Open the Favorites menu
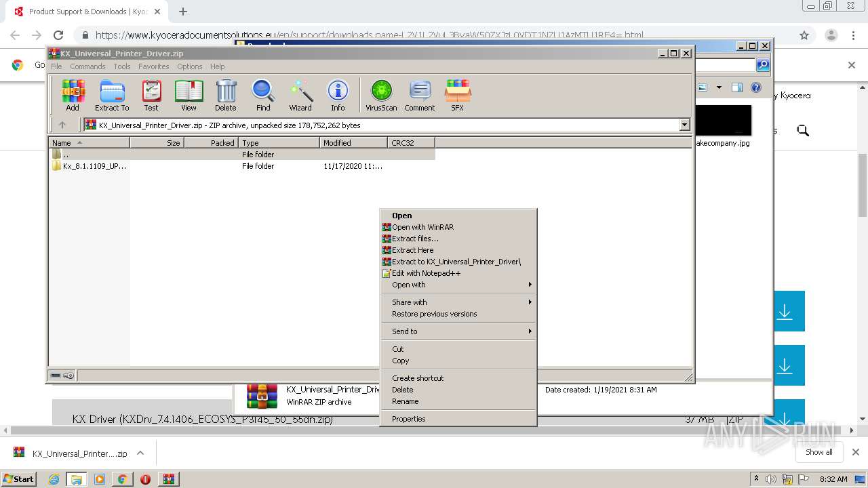Image resolution: width=868 pixels, height=488 pixels. click(154, 66)
